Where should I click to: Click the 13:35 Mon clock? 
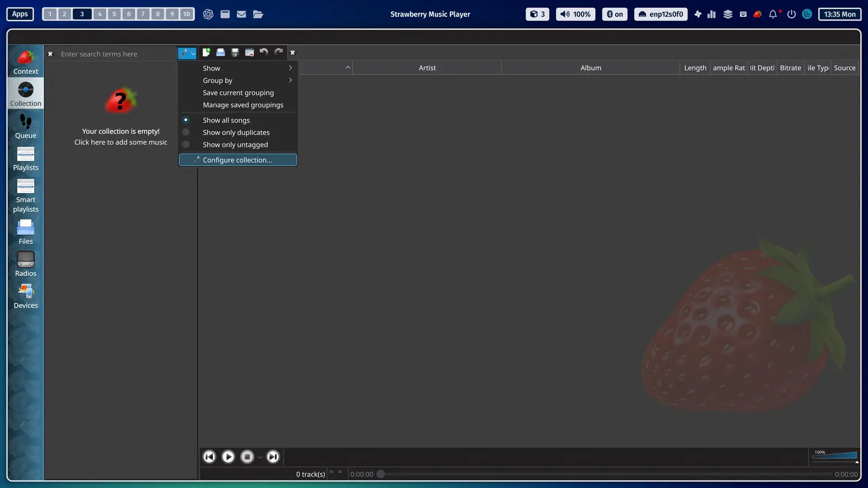point(840,14)
